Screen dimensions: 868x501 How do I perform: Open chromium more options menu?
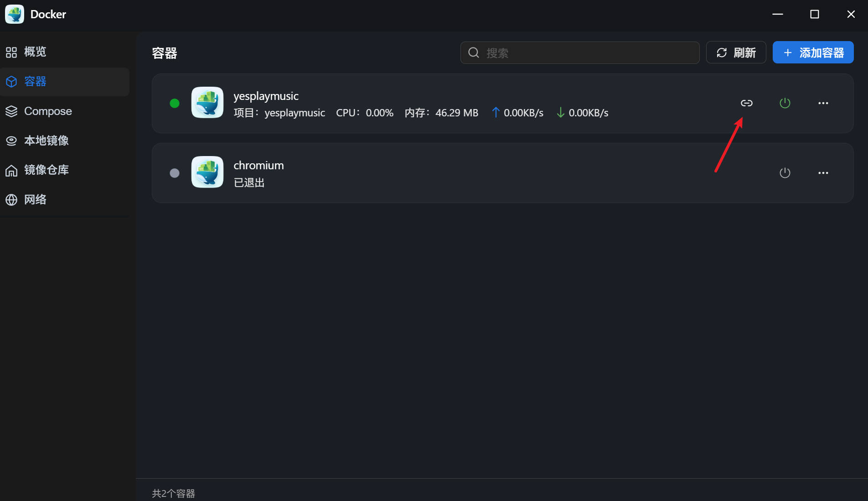click(823, 173)
